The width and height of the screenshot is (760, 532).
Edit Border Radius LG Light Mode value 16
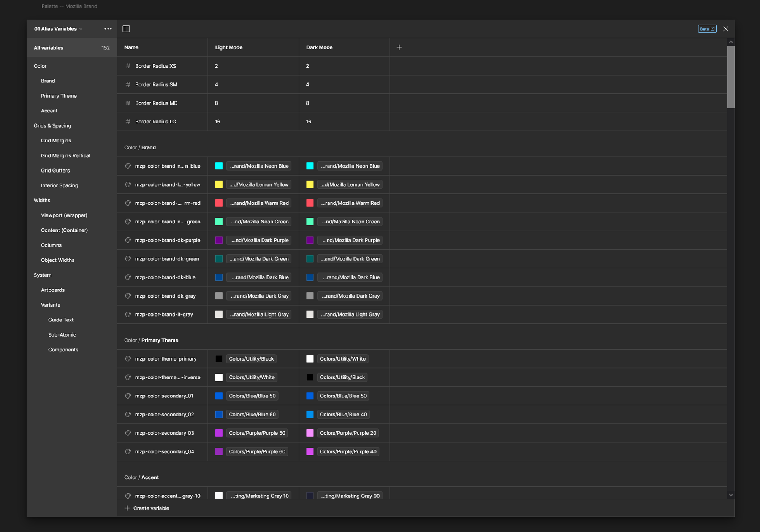click(x=218, y=122)
